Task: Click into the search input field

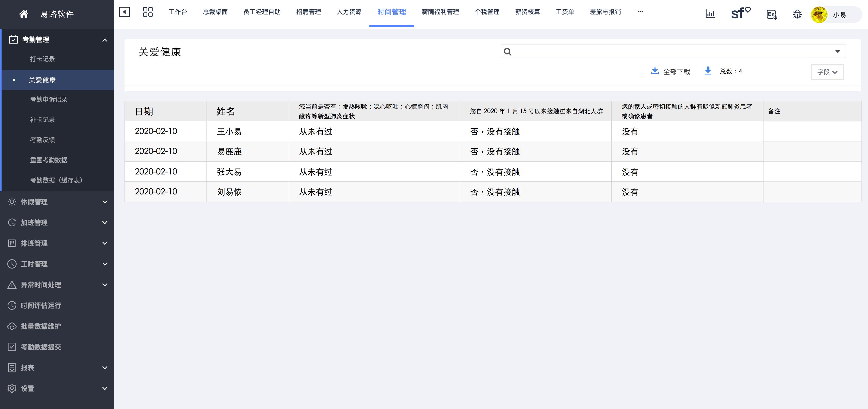Action: pos(671,52)
